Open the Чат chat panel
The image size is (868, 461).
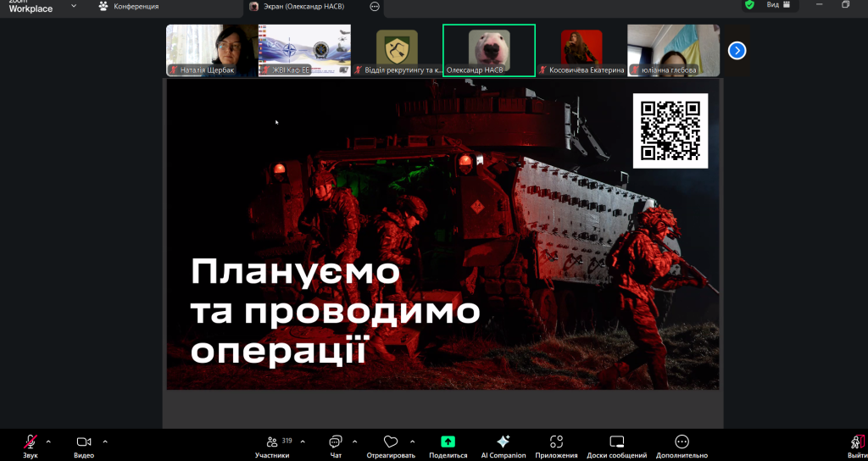point(335,442)
